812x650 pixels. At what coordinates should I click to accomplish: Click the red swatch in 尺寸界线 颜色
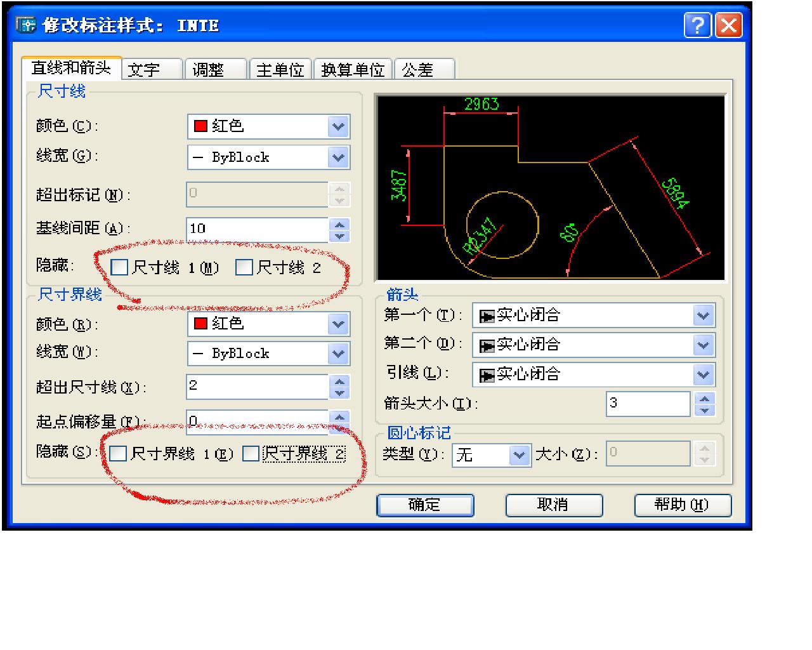point(201,324)
